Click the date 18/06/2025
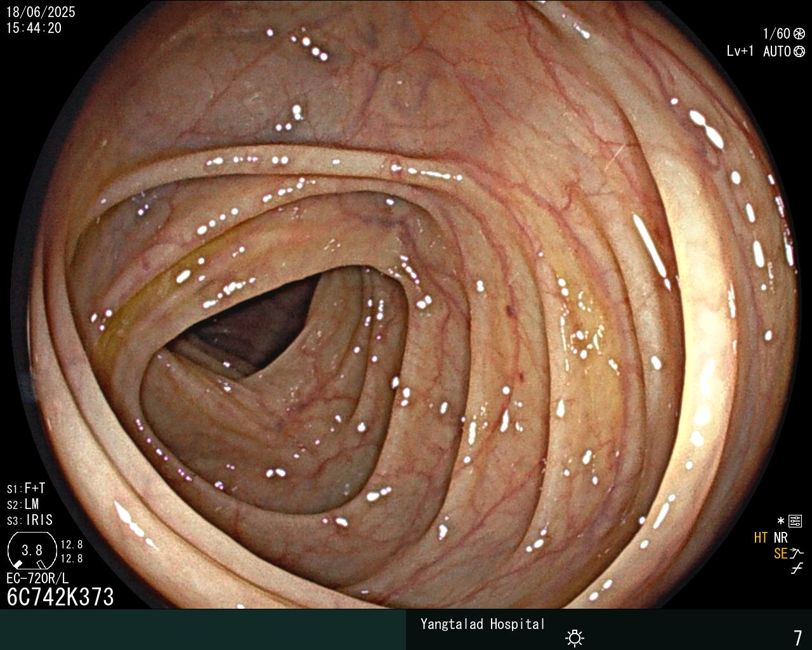 (41, 12)
